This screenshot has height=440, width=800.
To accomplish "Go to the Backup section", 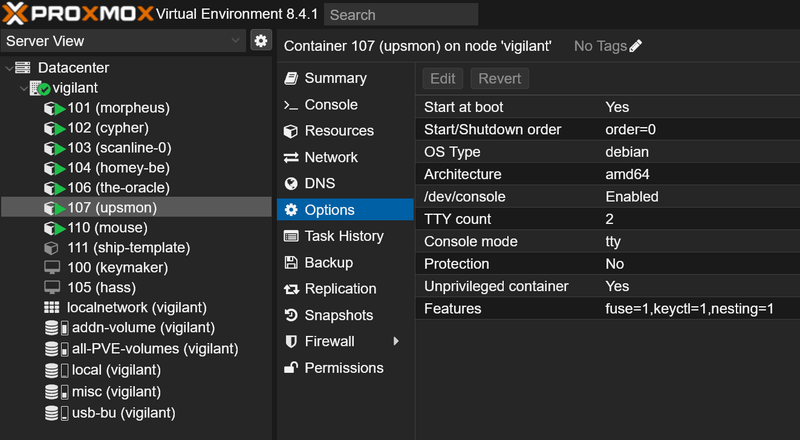I will pyautogui.click(x=328, y=262).
